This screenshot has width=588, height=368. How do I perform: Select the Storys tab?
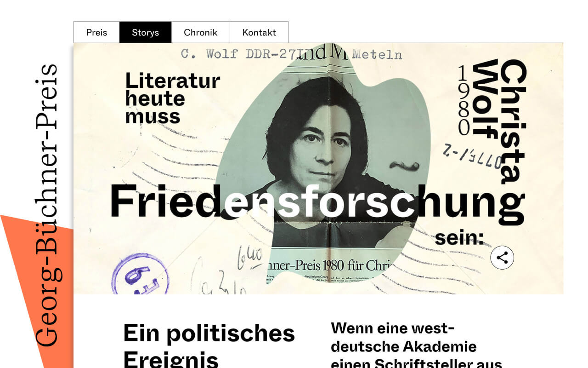145,32
